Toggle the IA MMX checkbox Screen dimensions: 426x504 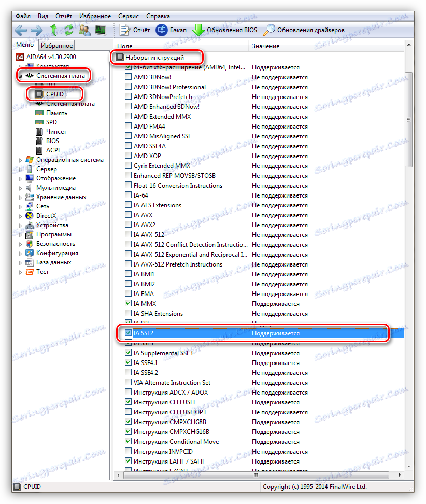click(128, 303)
